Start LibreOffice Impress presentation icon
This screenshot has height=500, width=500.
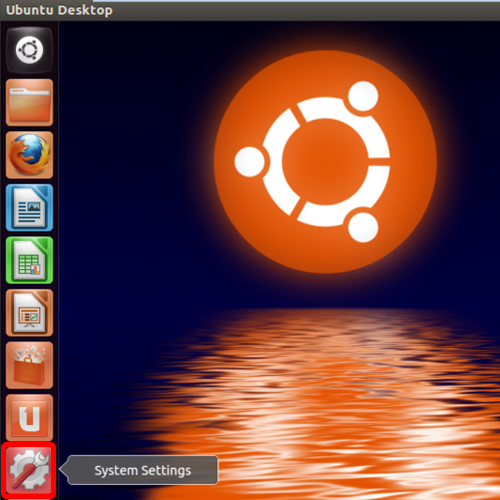[x=29, y=313]
